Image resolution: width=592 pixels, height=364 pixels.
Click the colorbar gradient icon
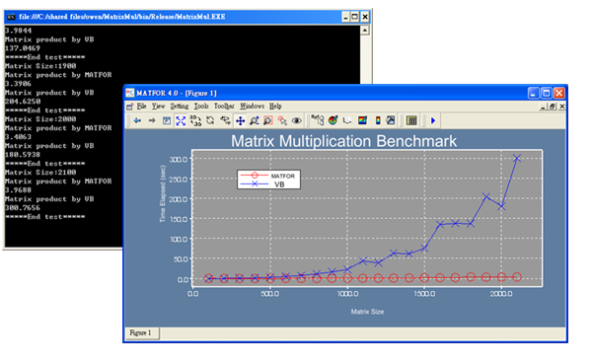click(377, 120)
